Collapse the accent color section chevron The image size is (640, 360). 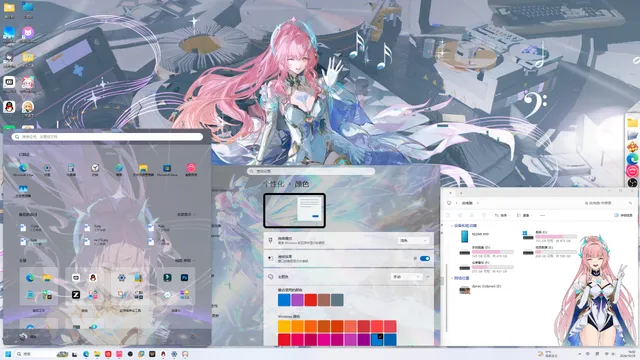click(x=428, y=277)
